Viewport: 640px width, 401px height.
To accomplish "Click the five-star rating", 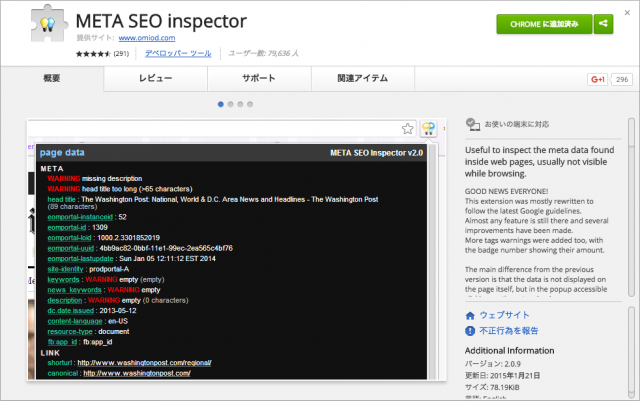I will pyautogui.click(x=92, y=53).
